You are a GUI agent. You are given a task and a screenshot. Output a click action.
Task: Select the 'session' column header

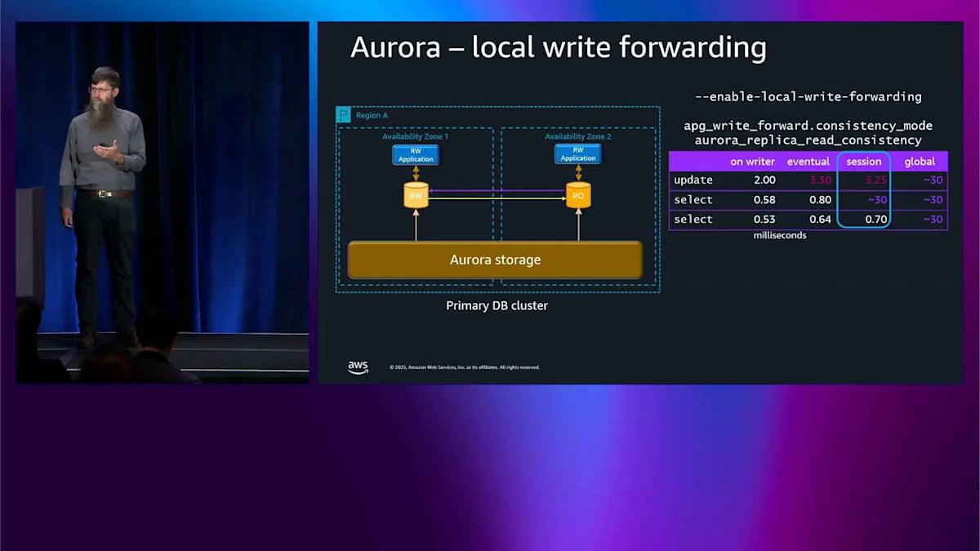coord(864,162)
